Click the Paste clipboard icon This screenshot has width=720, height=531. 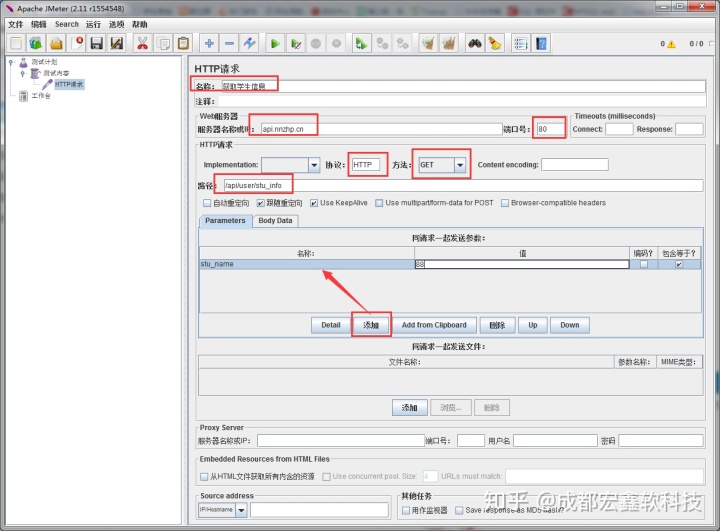click(183, 44)
